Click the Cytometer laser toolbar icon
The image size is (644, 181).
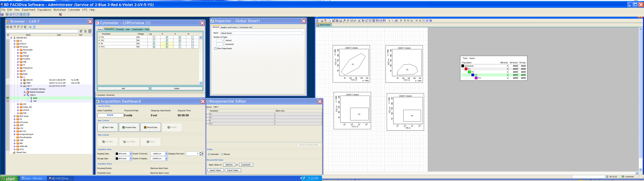coord(14,15)
